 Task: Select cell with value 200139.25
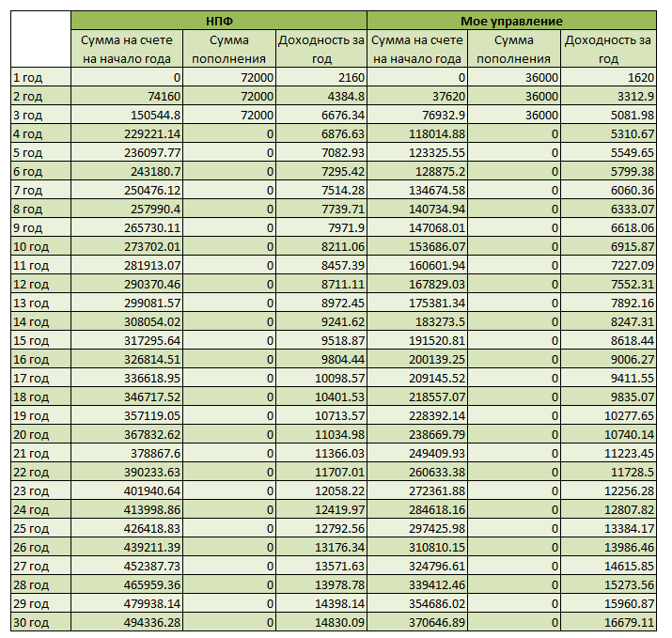coord(417,359)
